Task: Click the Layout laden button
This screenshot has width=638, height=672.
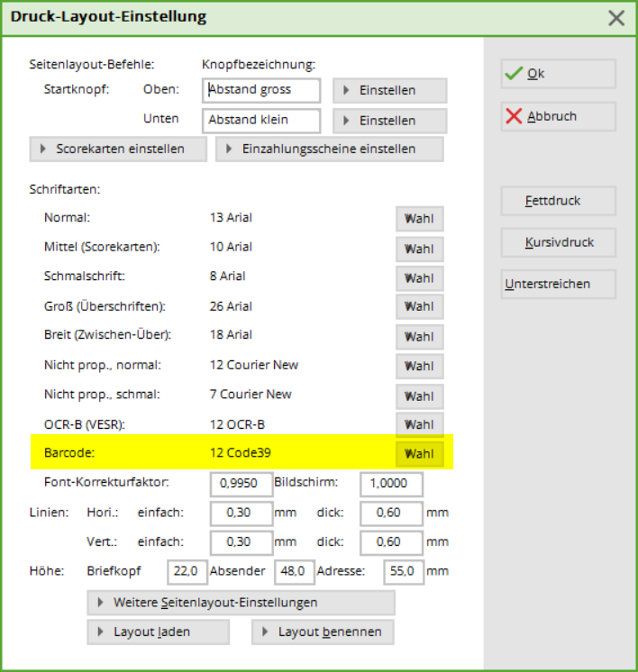Action: [158, 631]
